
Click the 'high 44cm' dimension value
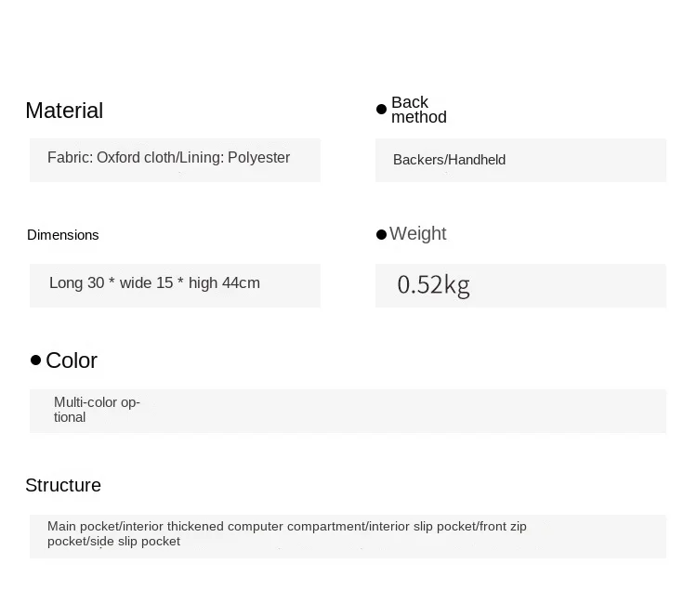[224, 283]
